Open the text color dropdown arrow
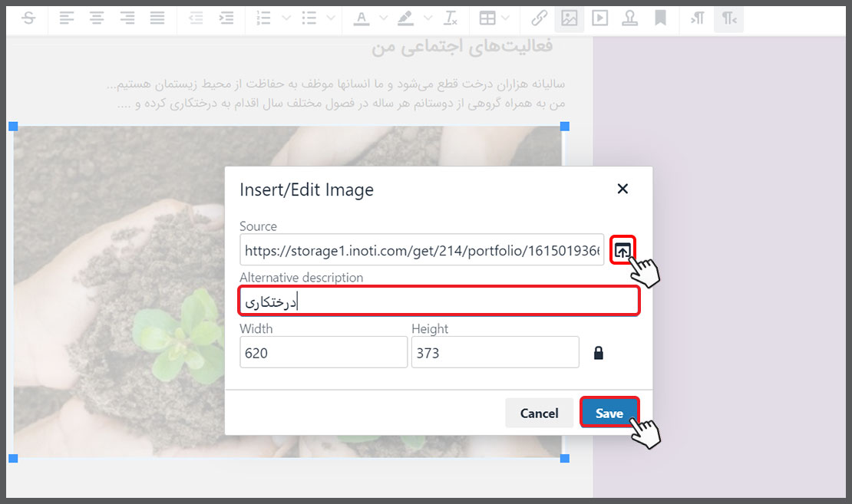Viewport: 852px width, 504px height. pos(384,18)
